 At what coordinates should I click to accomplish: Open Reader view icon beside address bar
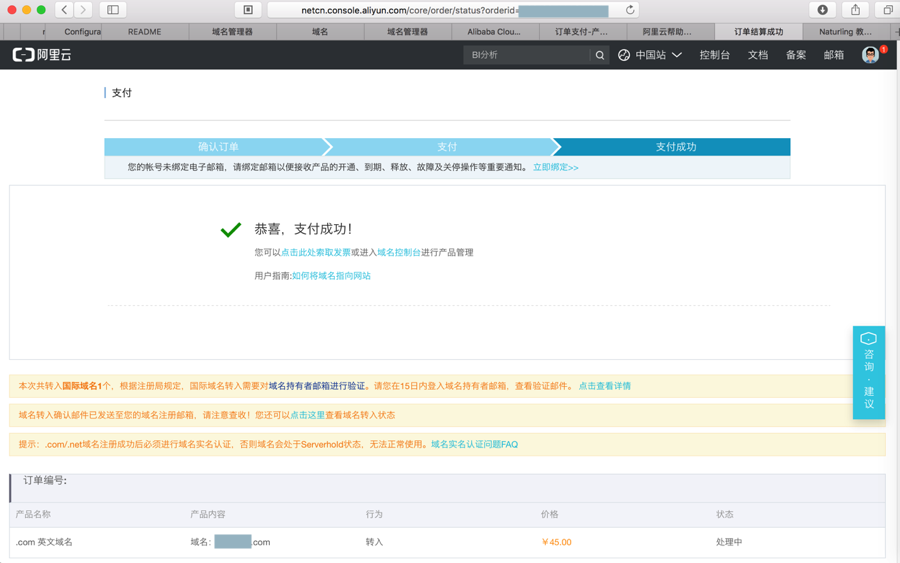click(248, 10)
